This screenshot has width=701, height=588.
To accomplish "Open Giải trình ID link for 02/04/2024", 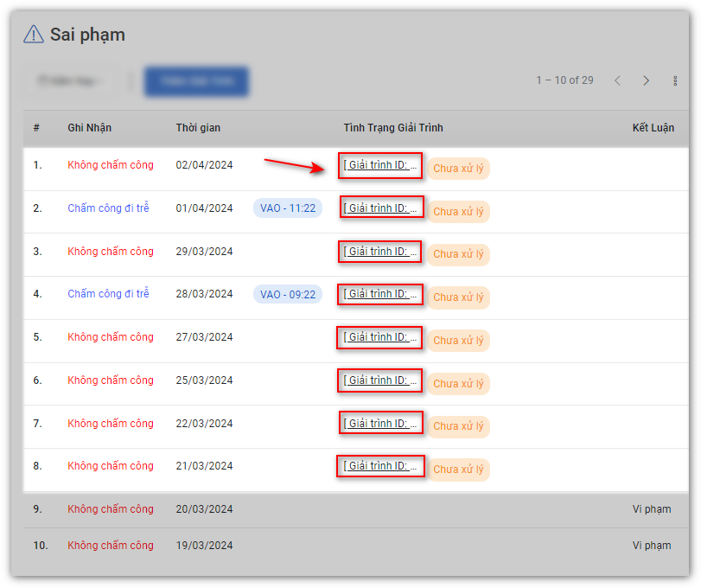I will (380, 165).
